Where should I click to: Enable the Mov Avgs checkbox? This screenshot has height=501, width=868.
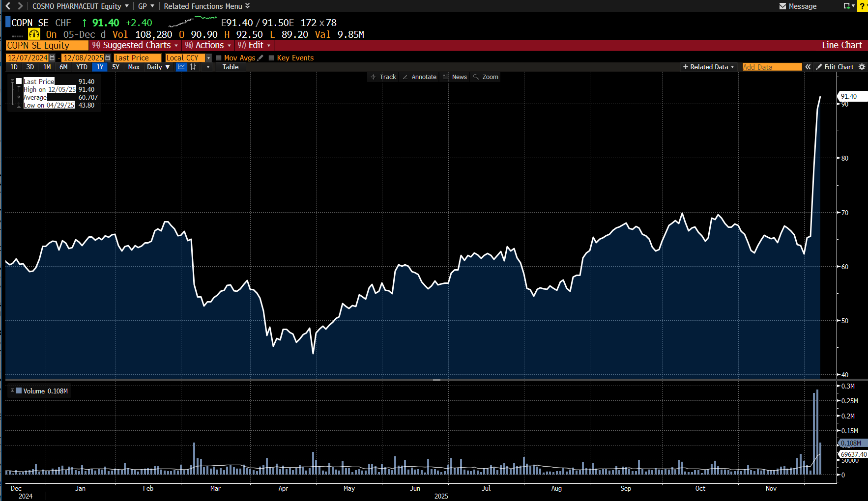(x=219, y=58)
